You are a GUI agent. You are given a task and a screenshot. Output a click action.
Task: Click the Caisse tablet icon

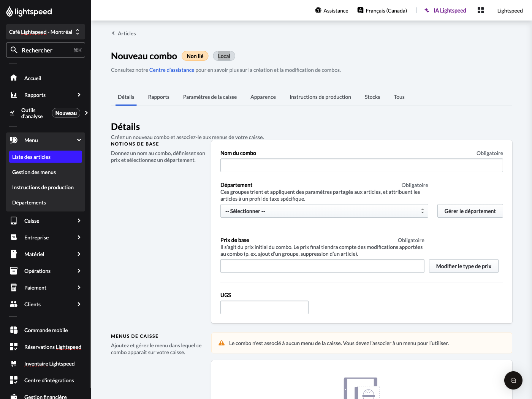tap(14, 221)
